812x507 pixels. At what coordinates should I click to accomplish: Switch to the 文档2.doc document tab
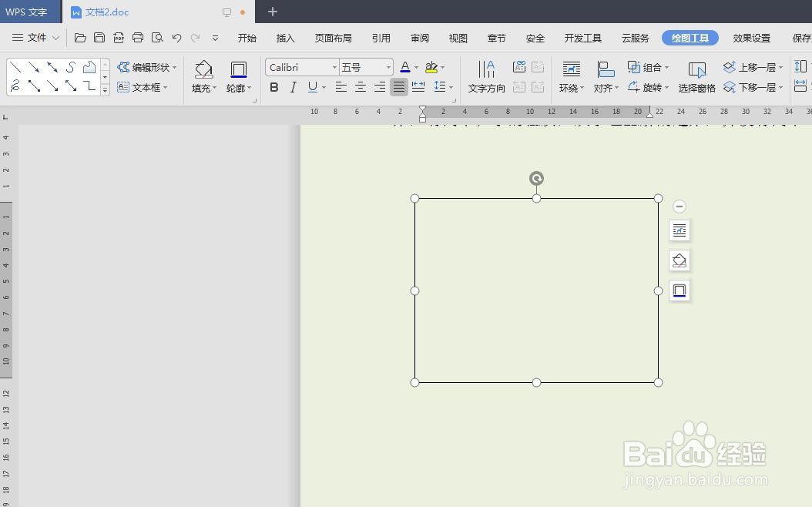pyautogui.click(x=159, y=12)
